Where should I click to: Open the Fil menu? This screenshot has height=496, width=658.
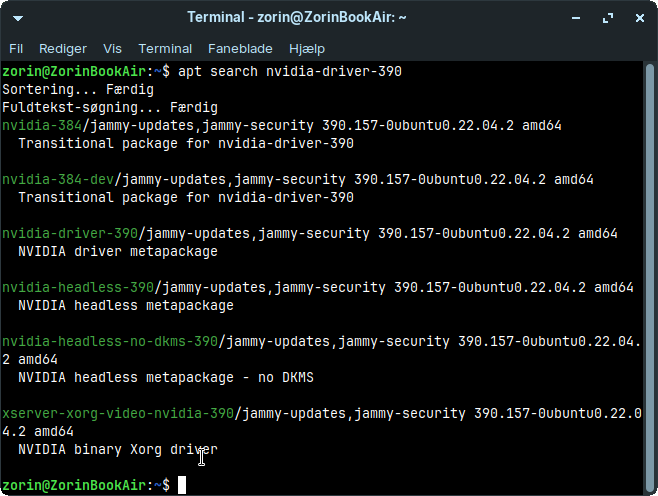(x=16, y=49)
